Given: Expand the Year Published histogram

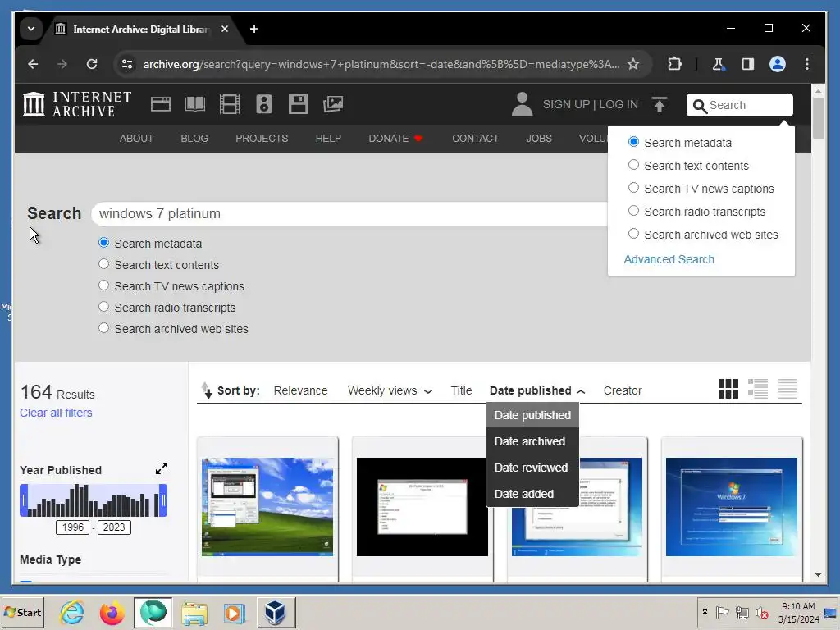Looking at the screenshot, I should point(162,468).
